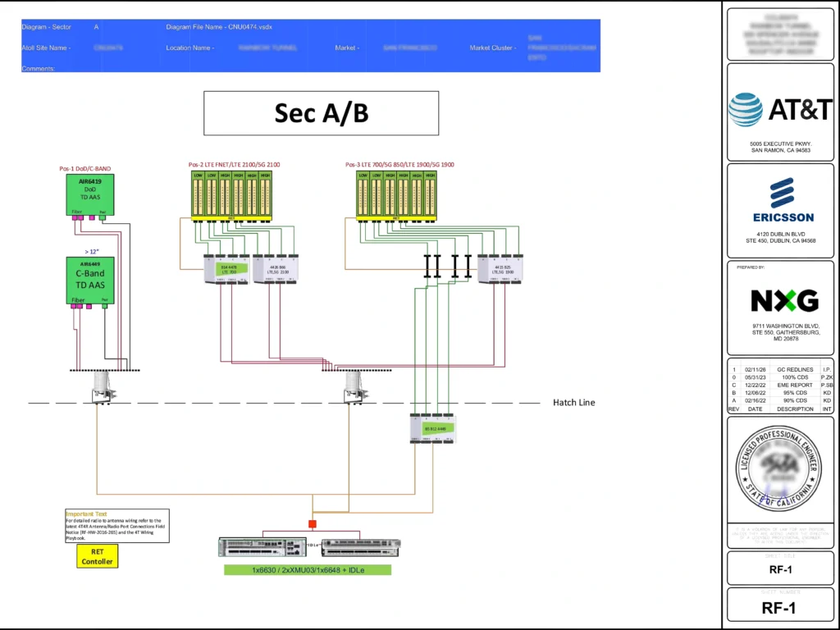
Task: Select the 4449 radio below the hatch line
Action: [433, 429]
